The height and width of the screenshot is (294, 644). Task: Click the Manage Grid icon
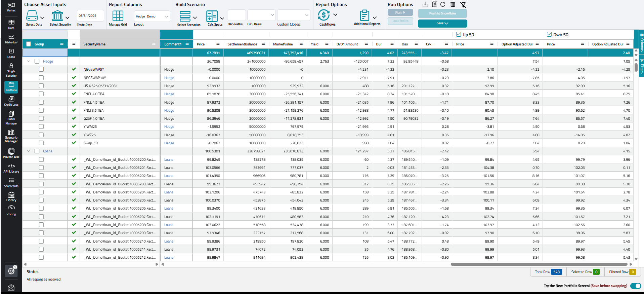118,16
